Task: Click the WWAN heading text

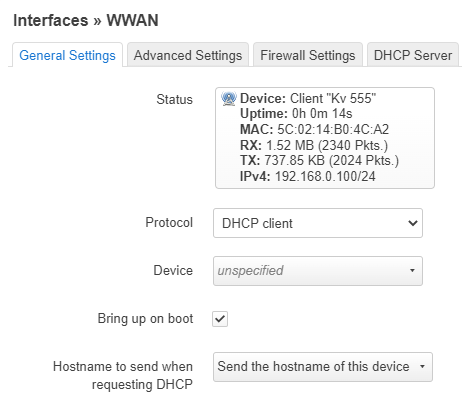Action: click(x=132, y=20)
